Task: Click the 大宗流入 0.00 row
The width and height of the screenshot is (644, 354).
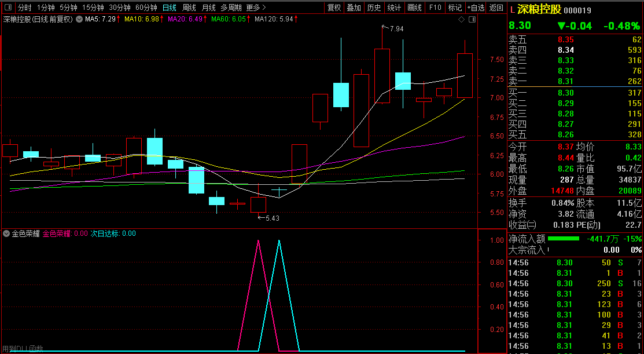Action: (x=575, y=250)
